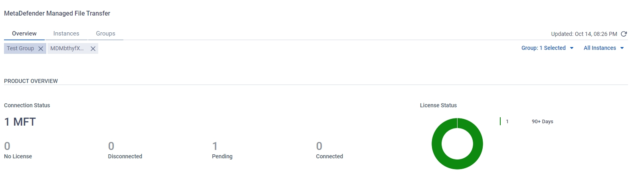Screen dimensions: 644x193
Task: Select the 90+ Days legend label
Action: (542, 122)
